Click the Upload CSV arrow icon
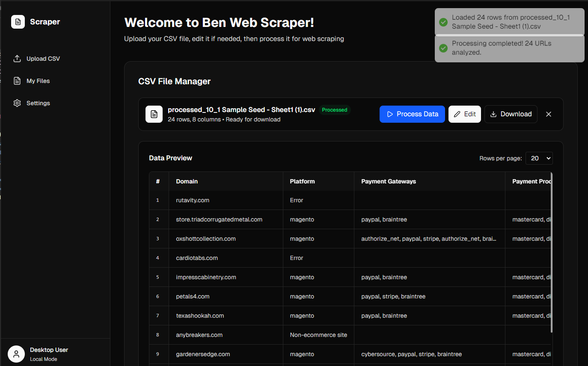The image size is (588, 366). 17,59
